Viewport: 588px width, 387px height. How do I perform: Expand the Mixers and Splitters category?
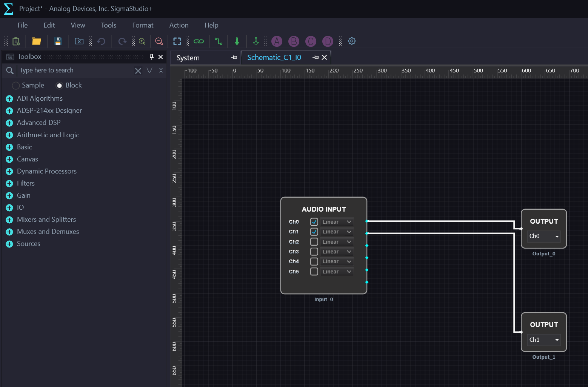(9, 220)
